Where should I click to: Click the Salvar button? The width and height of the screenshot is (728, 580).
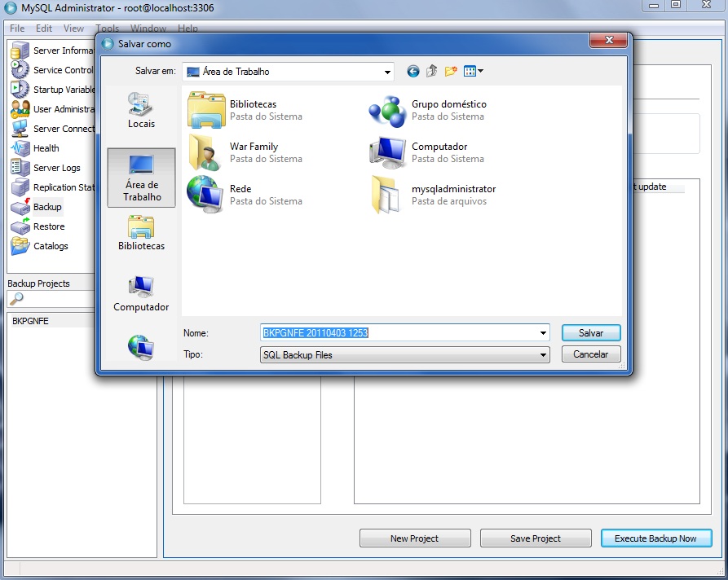tap(591, 332)
